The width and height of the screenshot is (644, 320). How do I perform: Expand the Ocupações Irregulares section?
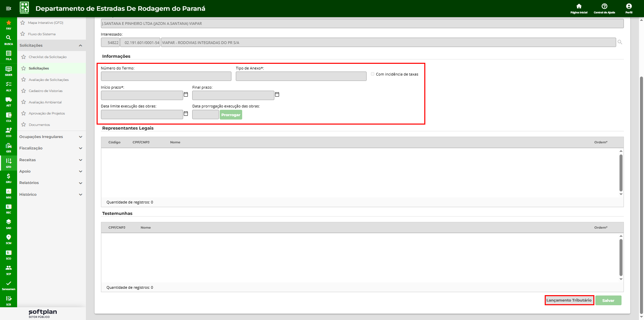50,137
